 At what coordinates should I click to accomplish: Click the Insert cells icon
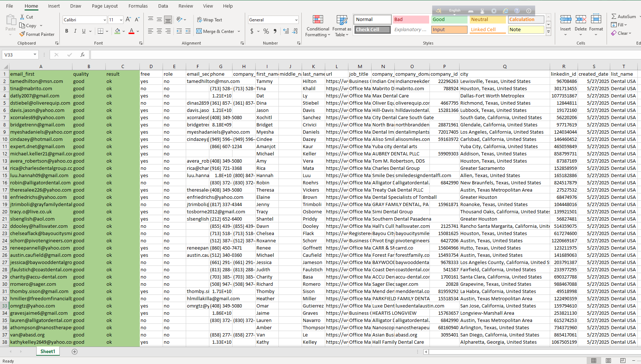pyautogui.click(x=565, y=20)
